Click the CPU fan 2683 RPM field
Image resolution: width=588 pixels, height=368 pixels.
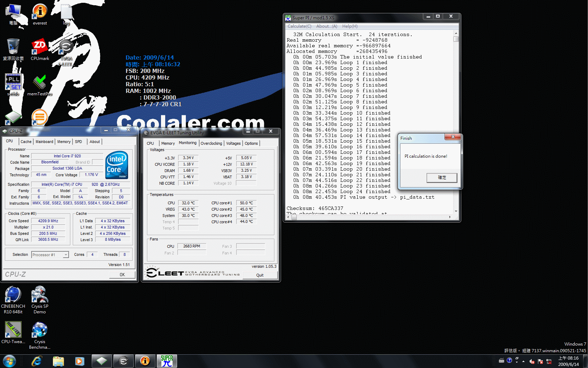pyautogui.click(x=192, y=246)
